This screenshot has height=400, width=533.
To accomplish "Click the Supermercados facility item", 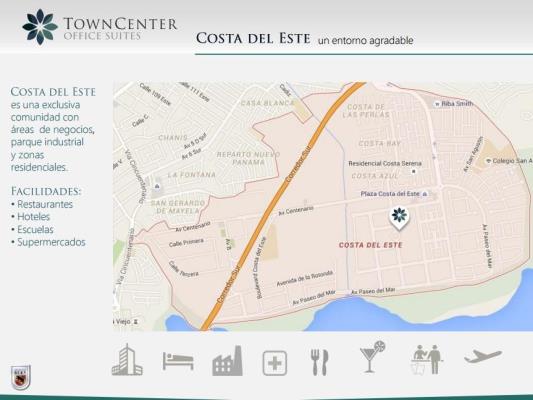I will [51, 242].
